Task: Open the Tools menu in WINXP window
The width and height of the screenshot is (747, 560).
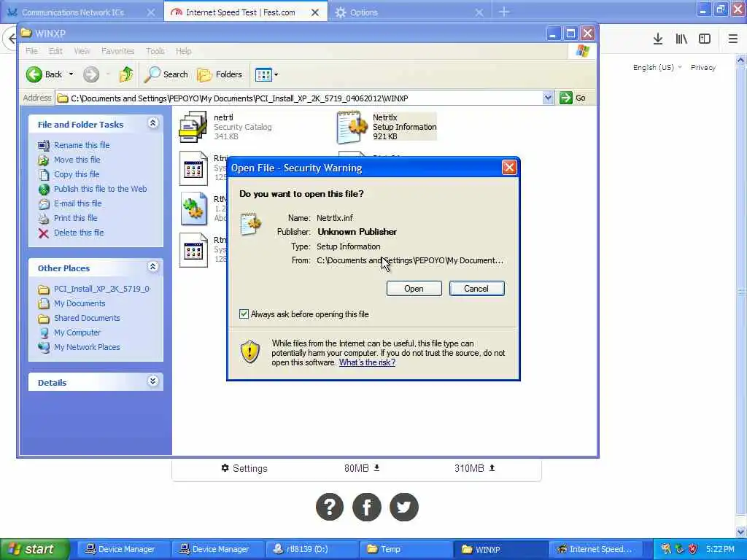Action: pyautogui.click(x=155, y=51)
